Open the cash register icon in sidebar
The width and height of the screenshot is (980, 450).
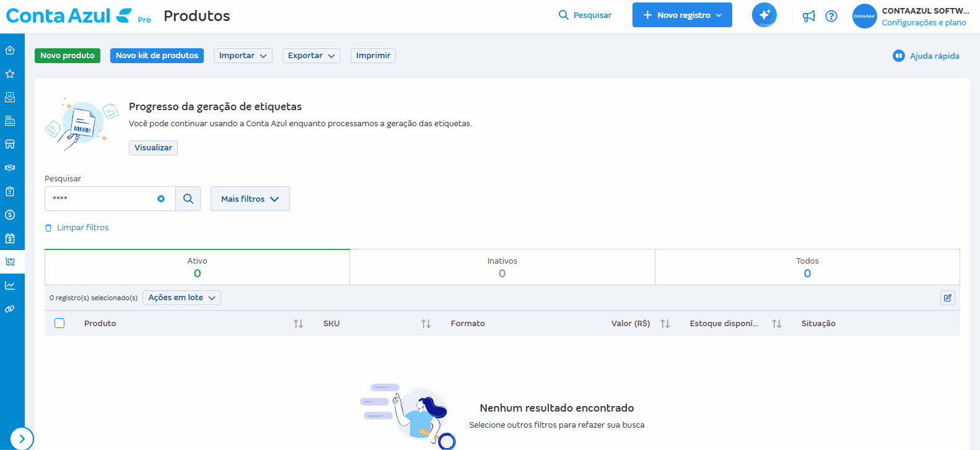click(x=10, y=121)
